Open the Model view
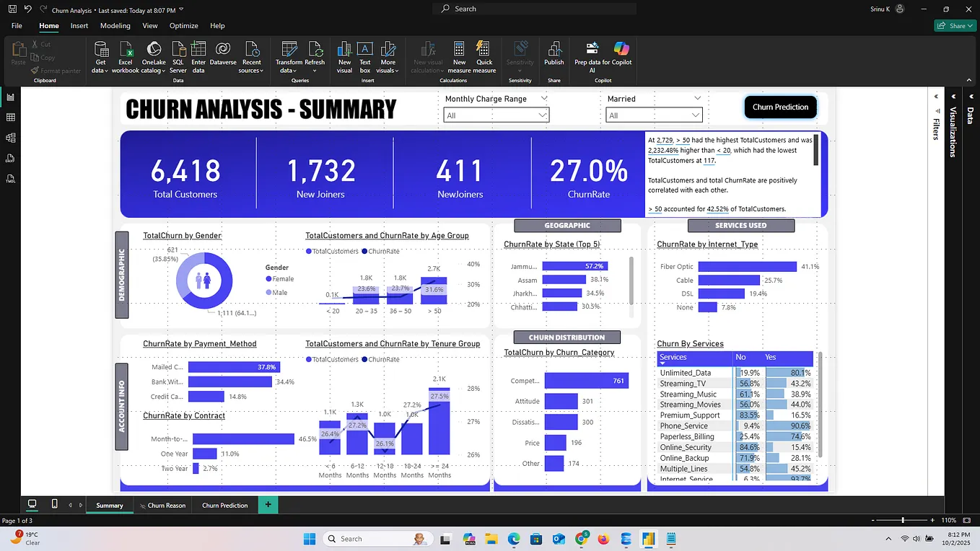 tap(11, 138)
